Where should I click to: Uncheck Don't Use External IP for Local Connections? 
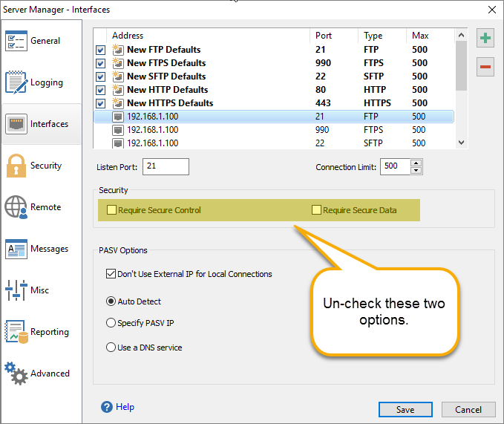(111, 274)
